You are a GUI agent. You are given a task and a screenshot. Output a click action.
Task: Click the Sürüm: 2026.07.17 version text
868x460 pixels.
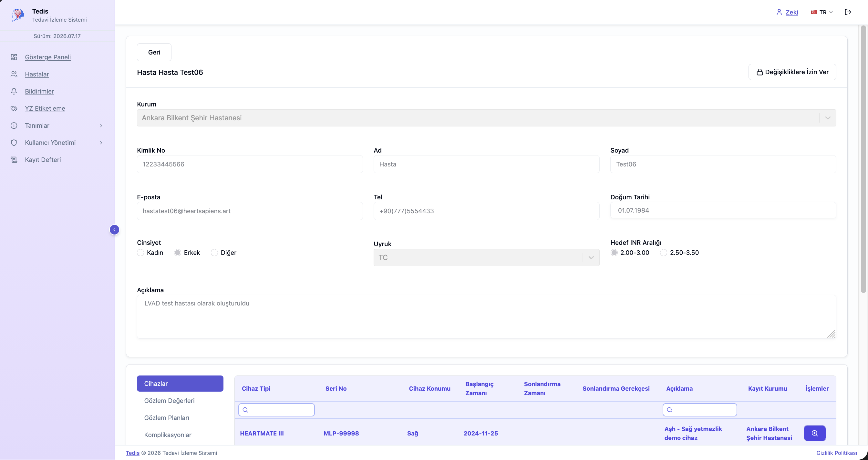(57, 36)
